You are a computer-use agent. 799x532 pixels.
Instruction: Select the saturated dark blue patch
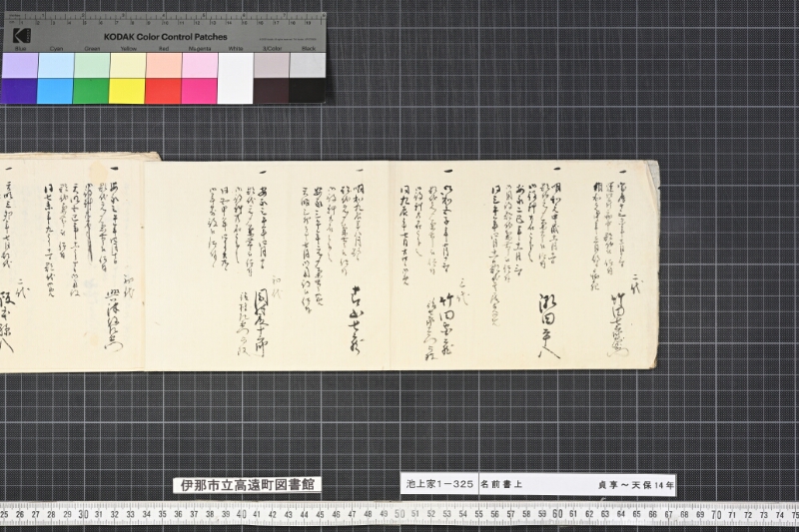coord(20,91)
